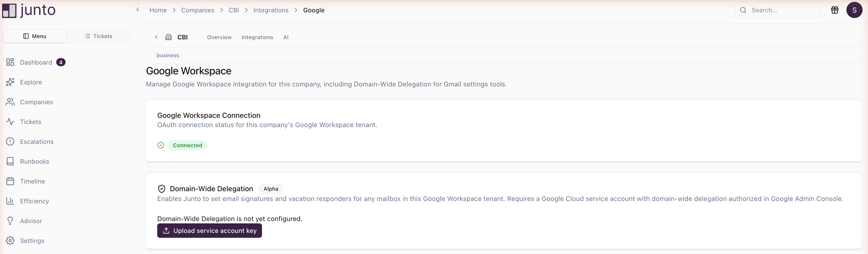The image size is (868, 254).
Task: Click the Connected status badge
Action: [188, 145]
